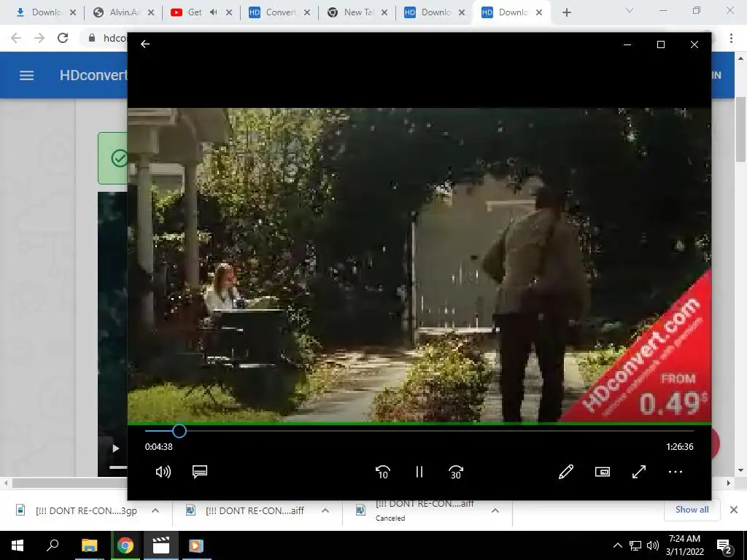The image size is (747, 560).
Task: Expand options for the 3gp download
Action: point(155,510)
